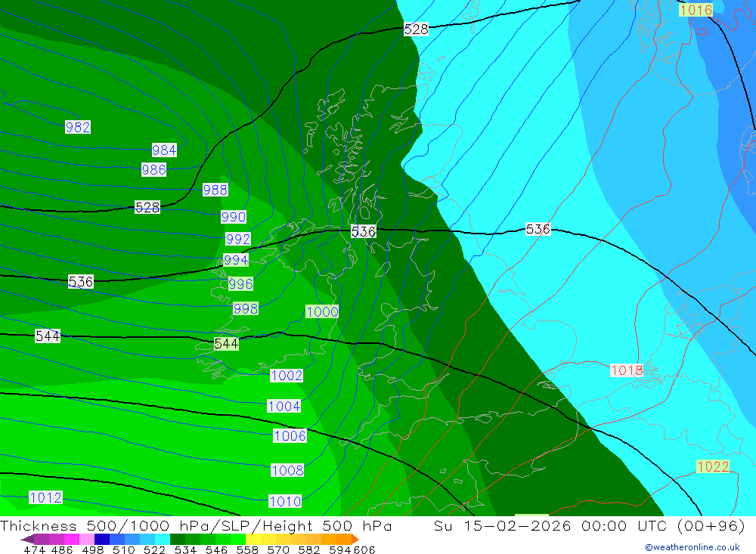
Task: Select the legend value 510
Action: click(124, 549)
